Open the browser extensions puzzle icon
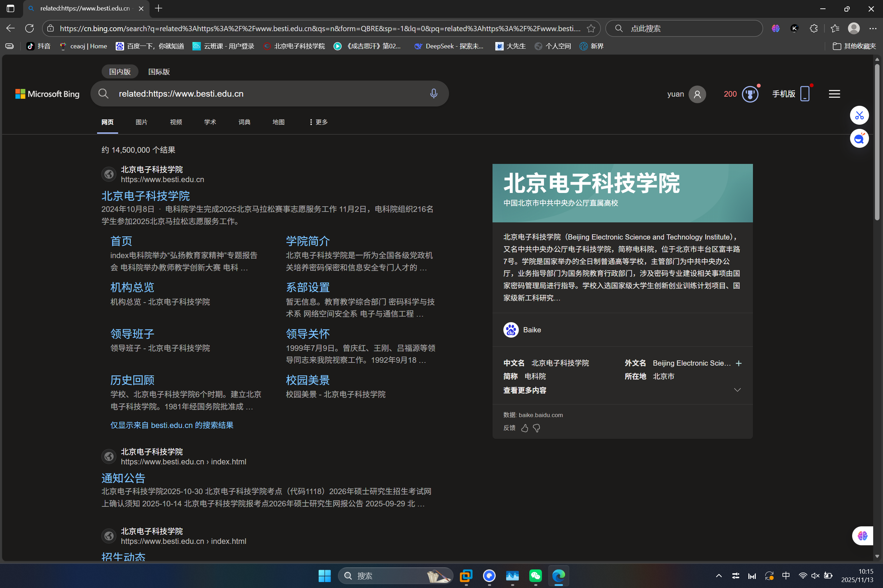 pos(813,28)
